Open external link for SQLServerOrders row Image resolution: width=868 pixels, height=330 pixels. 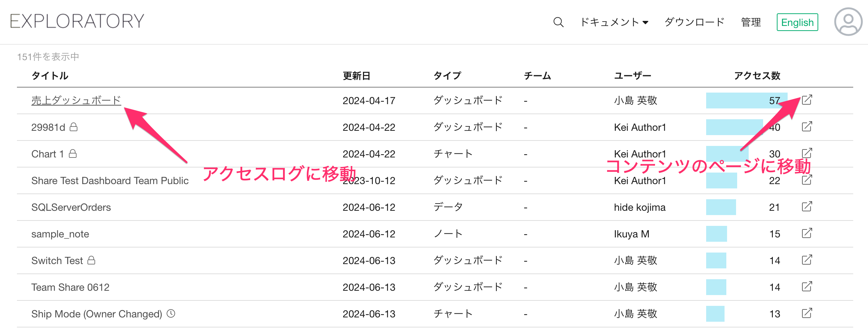[807, 207]
